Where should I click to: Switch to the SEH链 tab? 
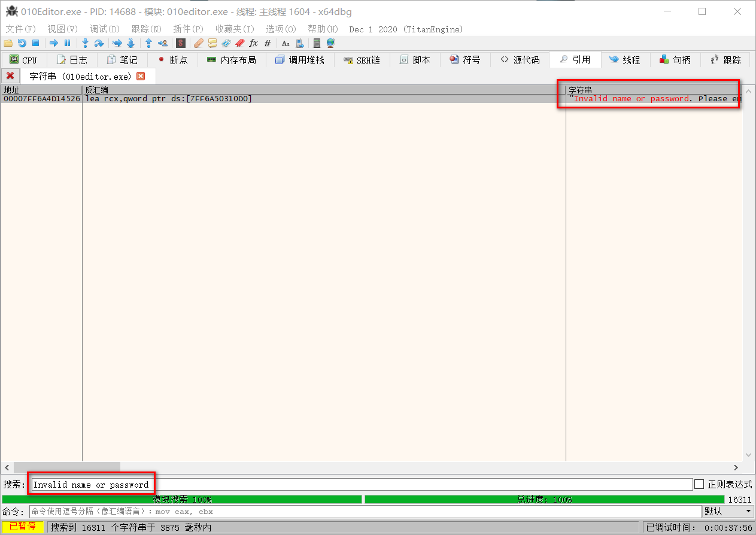(x=362, y=60)
